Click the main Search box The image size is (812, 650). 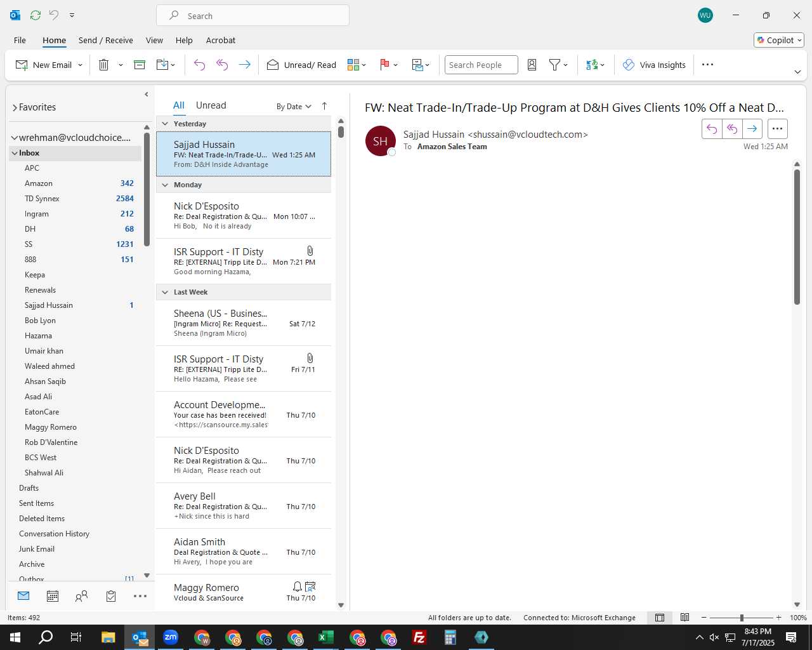click(252, 16)
